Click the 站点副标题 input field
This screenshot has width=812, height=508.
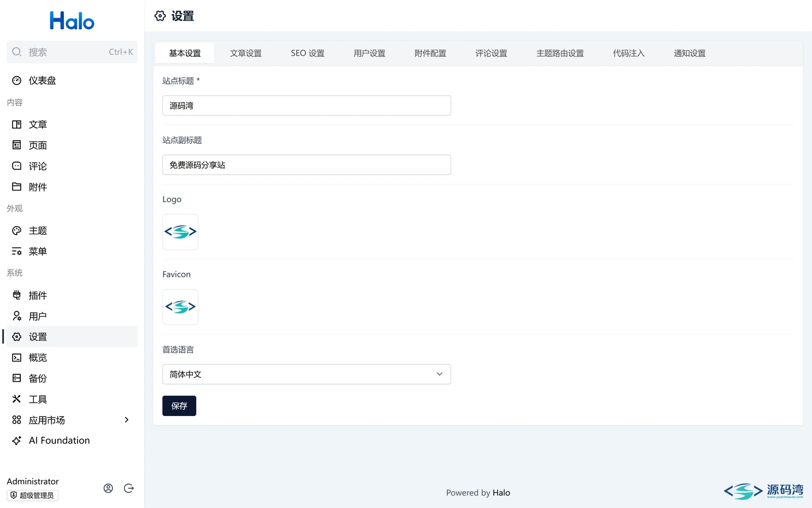[307, 165]
